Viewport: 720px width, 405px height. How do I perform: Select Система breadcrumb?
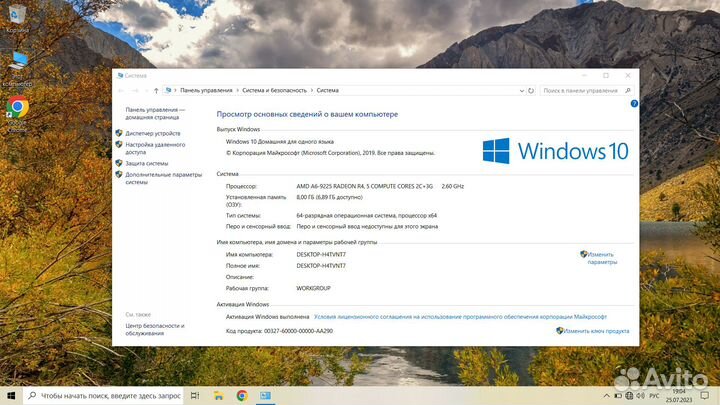[x=327, y=90]
